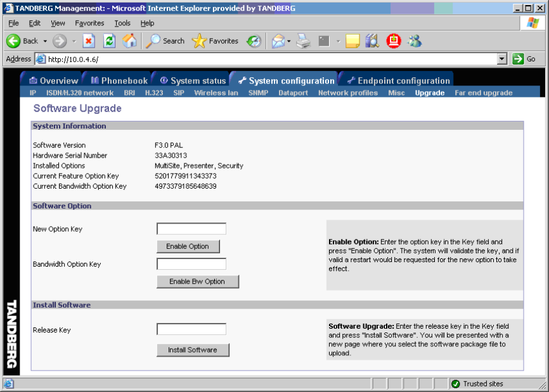Open H.323 subtab

point(154,92)
